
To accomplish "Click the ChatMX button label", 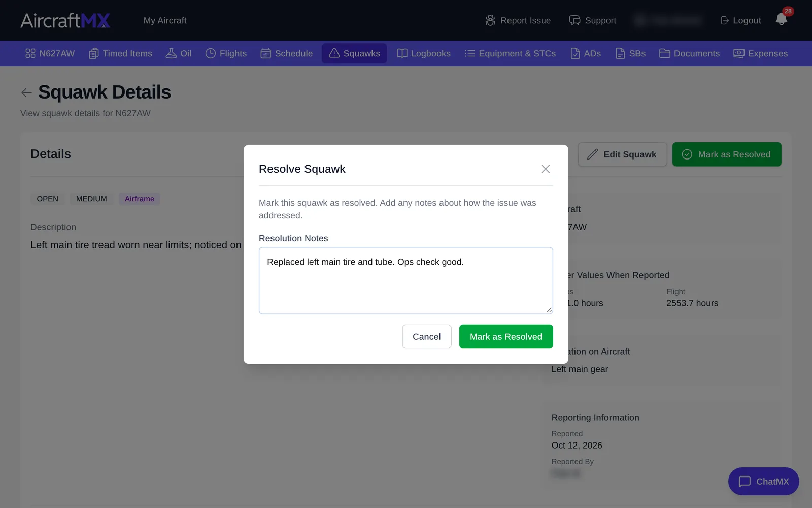I will tap(772, 481).
